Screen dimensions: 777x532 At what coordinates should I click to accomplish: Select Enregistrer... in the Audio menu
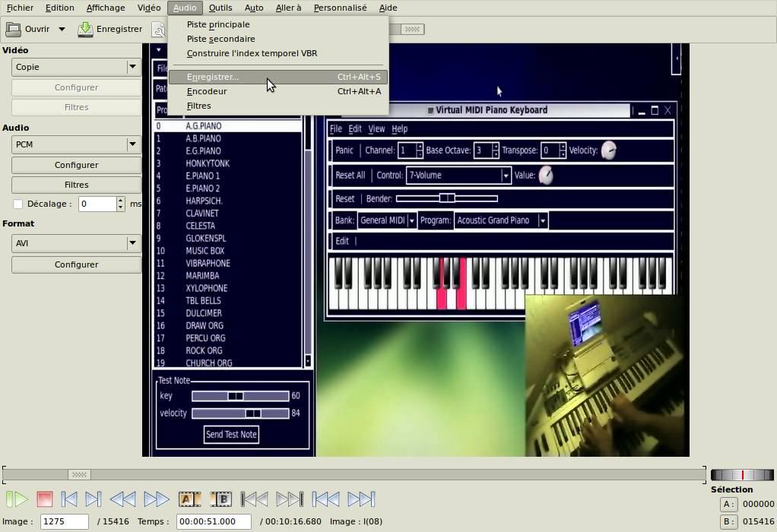(278, 77)
